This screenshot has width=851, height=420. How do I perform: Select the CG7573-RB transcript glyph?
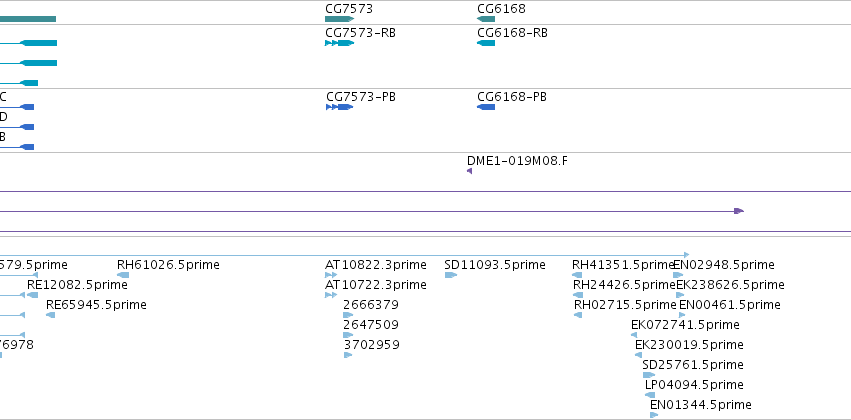pos(340,43)
